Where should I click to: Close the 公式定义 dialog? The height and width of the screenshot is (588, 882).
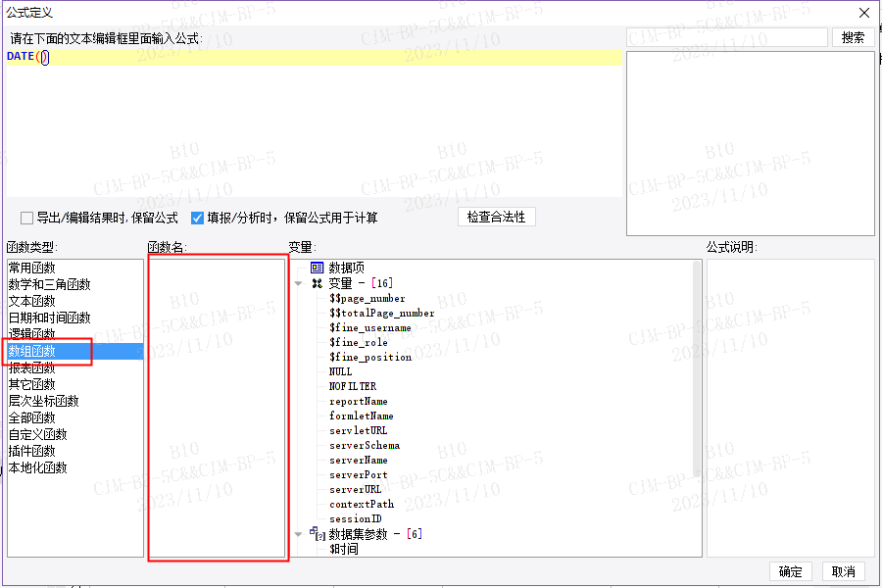click(x=864, y=13)
